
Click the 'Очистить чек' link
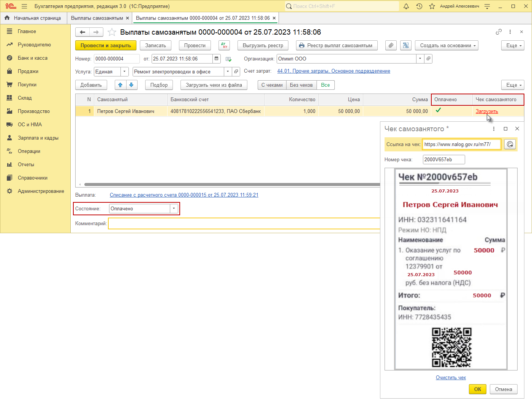click(x=451, y=378)
